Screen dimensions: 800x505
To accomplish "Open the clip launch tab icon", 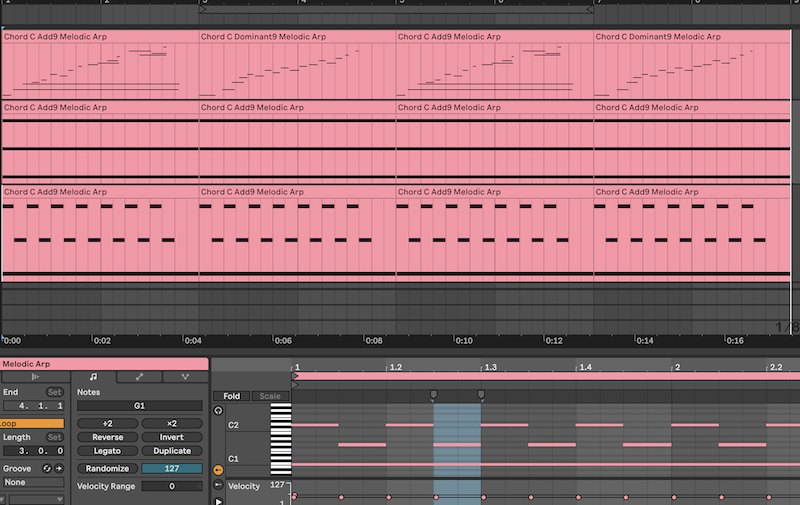I will tap(35, 377).
